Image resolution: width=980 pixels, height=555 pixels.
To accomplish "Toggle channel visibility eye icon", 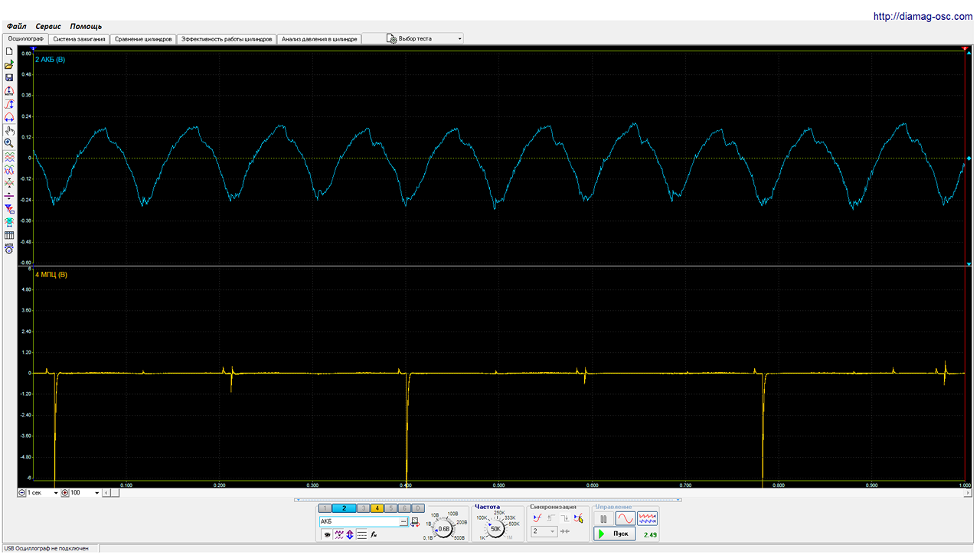I will tap(327, 534).
